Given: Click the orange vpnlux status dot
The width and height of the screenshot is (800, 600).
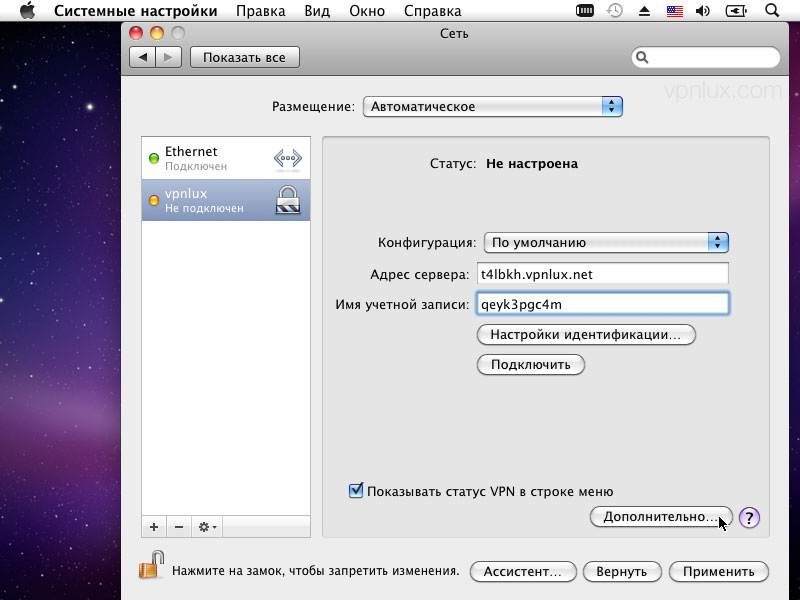Looking at the screenshot, I should point(154,200).
